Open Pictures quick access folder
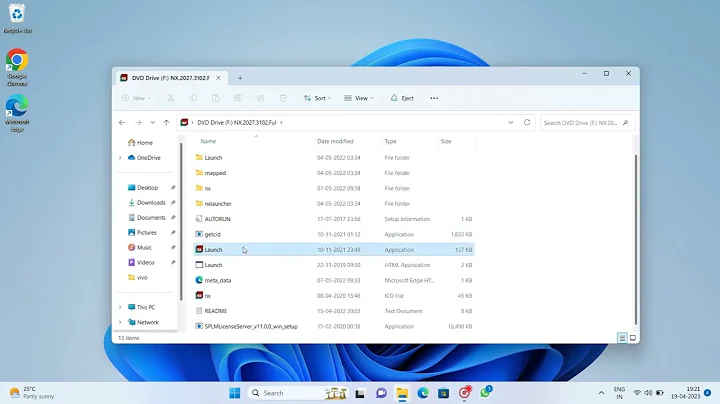720x404 pixels. tap(142, 233)
